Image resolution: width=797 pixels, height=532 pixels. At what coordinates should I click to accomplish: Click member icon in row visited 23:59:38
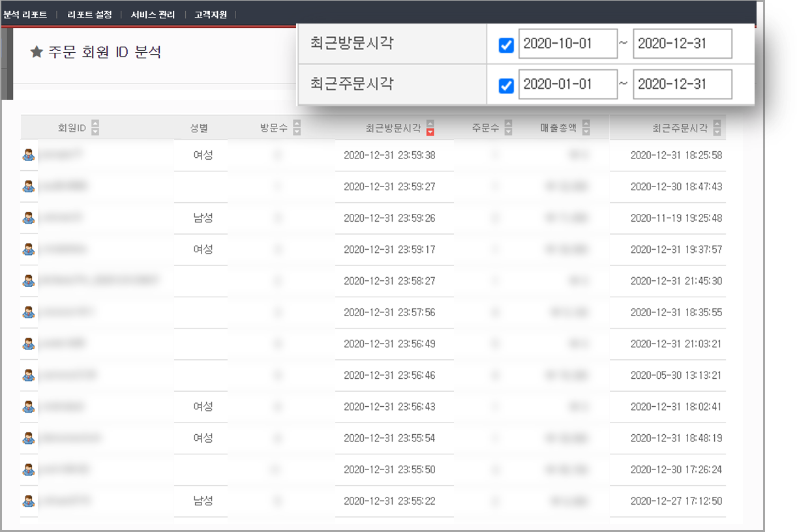pyautogui.click(x=29, y=155)
